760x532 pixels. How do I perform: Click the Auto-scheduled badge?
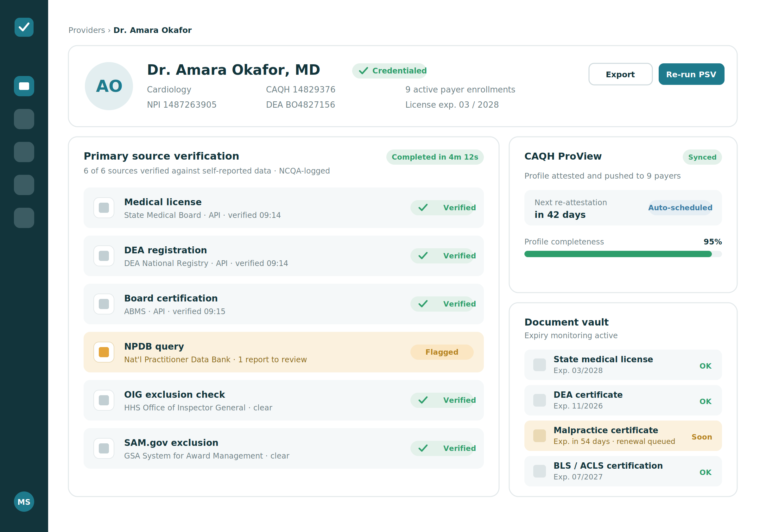[x=680, y=207]
